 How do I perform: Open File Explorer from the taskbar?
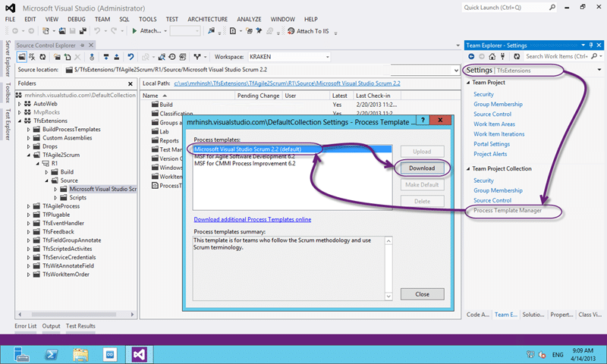[x=80, y=354]
